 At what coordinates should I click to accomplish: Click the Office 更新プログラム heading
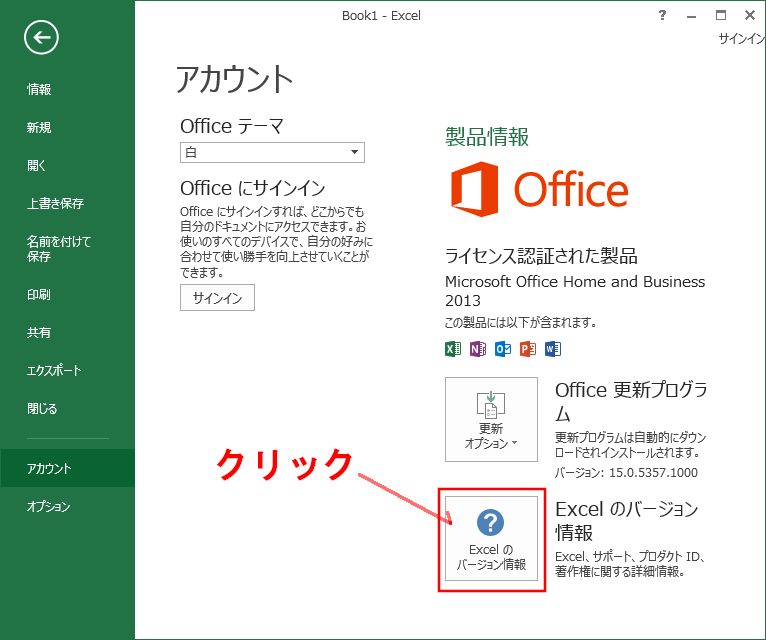631,401
